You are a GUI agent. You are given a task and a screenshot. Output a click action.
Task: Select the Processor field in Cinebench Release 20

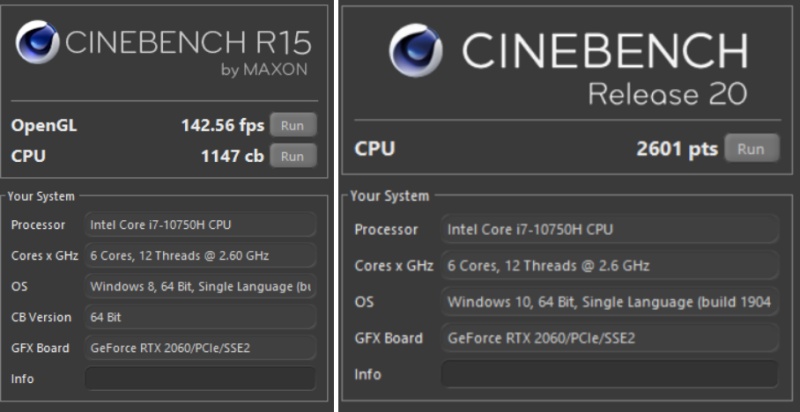coord(610,229)
